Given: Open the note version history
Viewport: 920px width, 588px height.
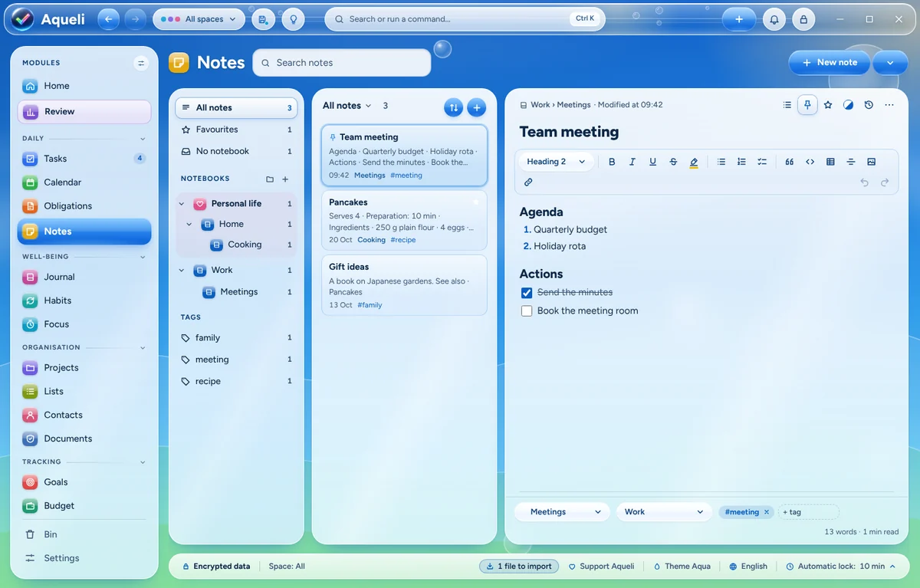Looking at the screenshot, I should pos(869,105).
